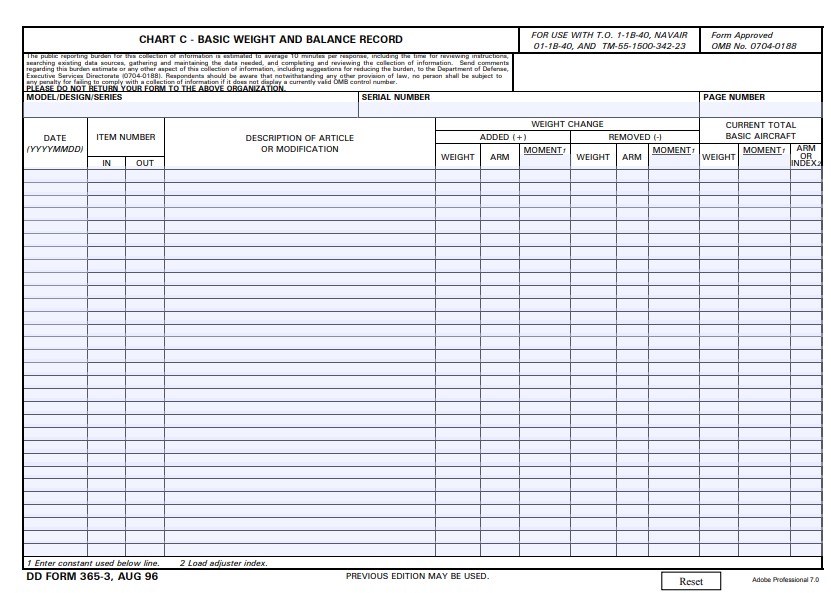Screen dimensions: 831x593
Task: Click the MOMENT constant field under REMOVED
Action: [x=674, y=162]
